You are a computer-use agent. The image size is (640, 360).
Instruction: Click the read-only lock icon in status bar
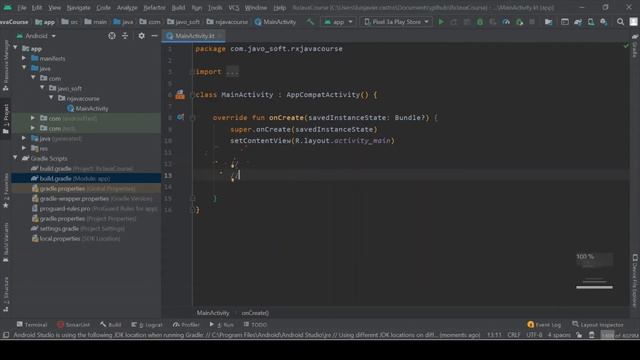pyautogui.click(x=579, y=335)
